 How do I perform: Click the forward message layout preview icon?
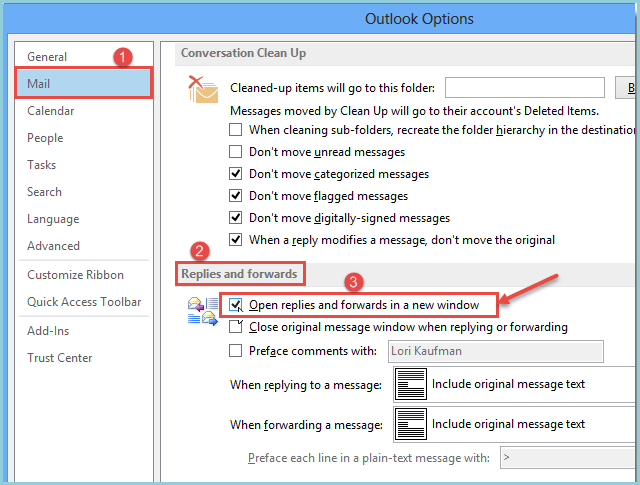411,424
